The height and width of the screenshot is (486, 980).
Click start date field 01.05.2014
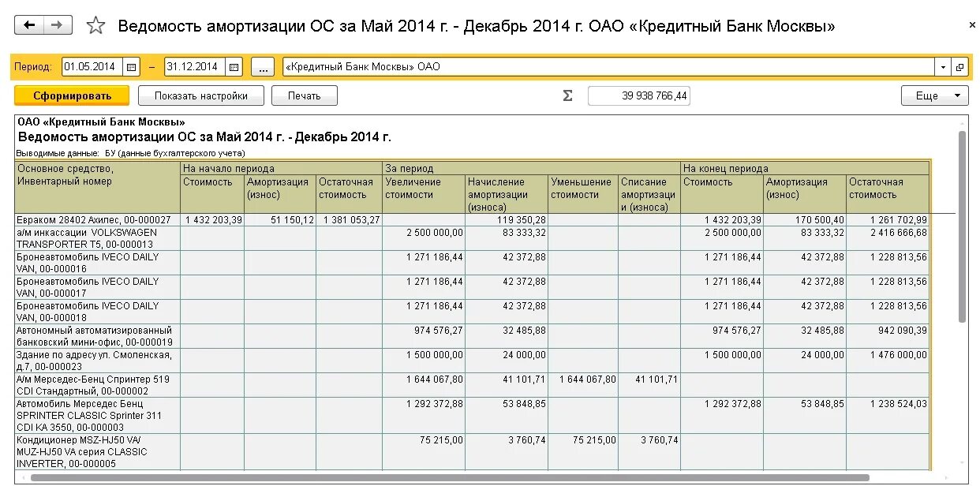tap(92, 67)
